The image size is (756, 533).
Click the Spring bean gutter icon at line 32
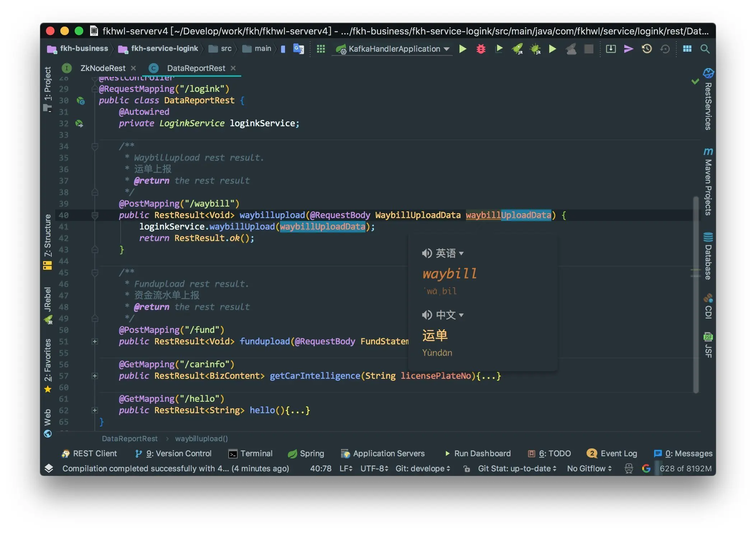coord(79,124)
